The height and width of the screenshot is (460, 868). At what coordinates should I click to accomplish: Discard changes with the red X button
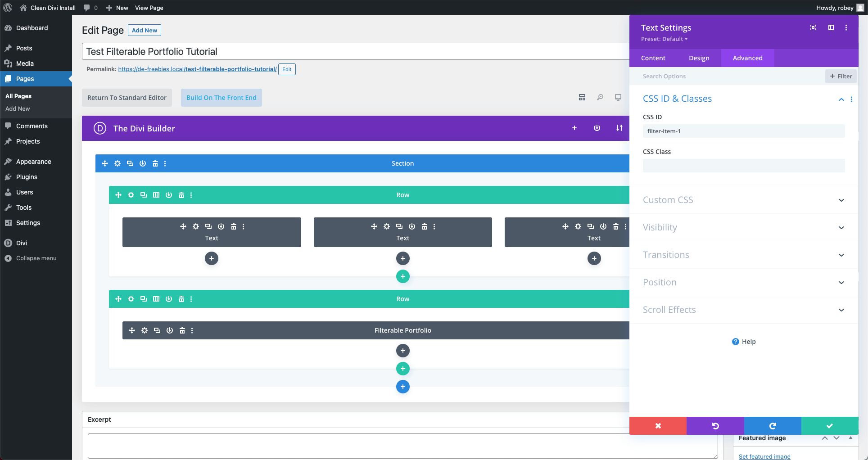[x=658, y=426]
